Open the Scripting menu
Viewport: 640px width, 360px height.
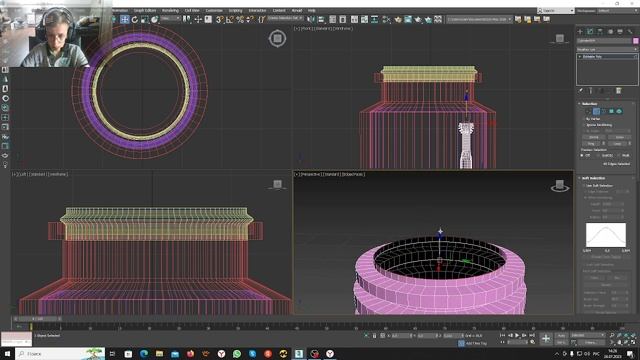(235, 11)
